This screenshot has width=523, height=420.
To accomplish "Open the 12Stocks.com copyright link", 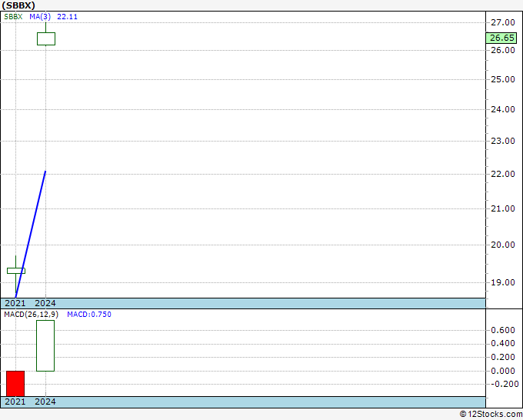I will click(491, 415).
